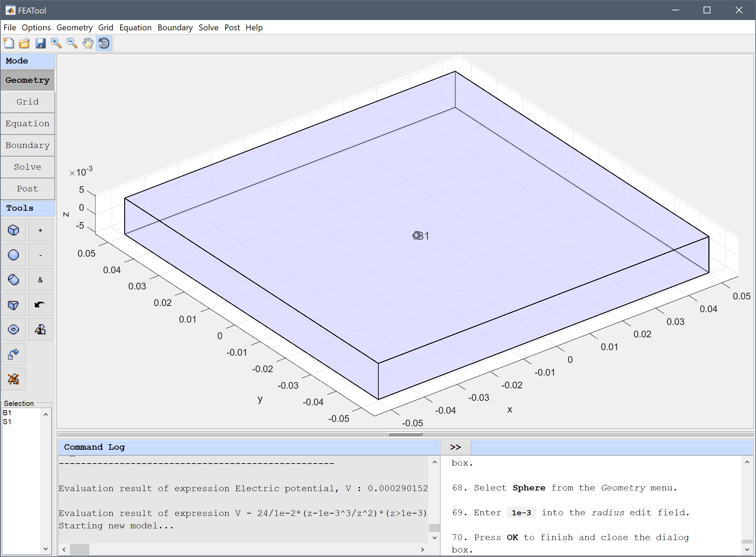Create a block with the cube tool
The width and height of the screenshot is (756, 557).
tap(13, 230)
